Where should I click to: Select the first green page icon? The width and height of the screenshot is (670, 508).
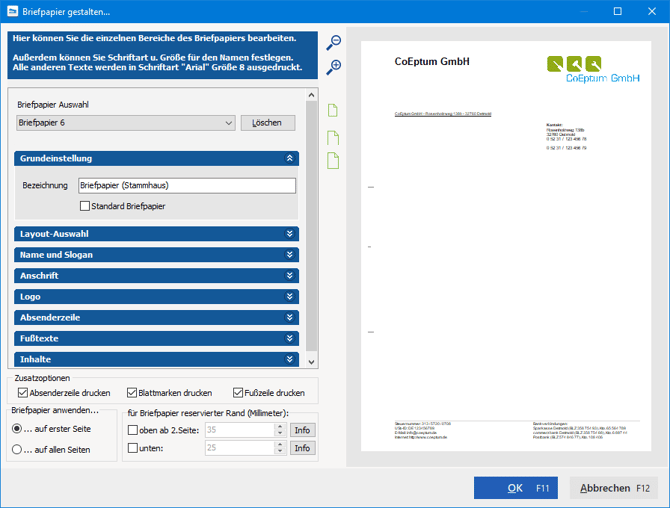coord(334,111)
